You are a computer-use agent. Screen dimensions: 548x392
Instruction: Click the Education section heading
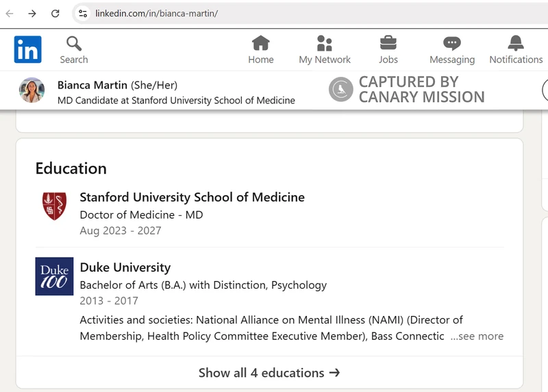[71, 168]
